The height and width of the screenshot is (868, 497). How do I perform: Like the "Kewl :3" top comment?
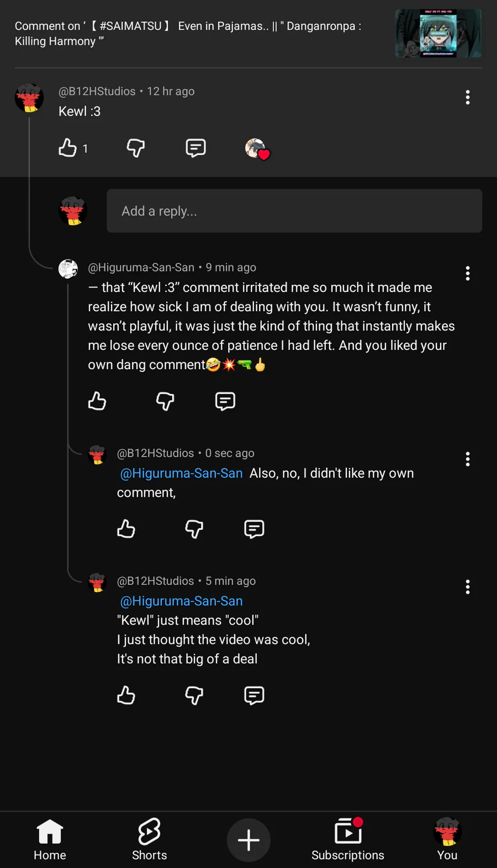coord(68,148)
